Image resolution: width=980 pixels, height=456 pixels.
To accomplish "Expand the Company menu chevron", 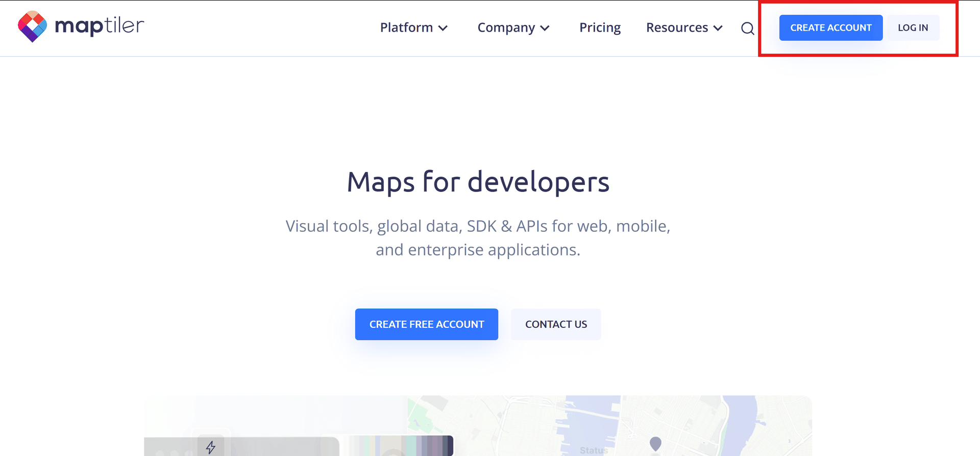I will pyautogui.click(x=545, y=28).
